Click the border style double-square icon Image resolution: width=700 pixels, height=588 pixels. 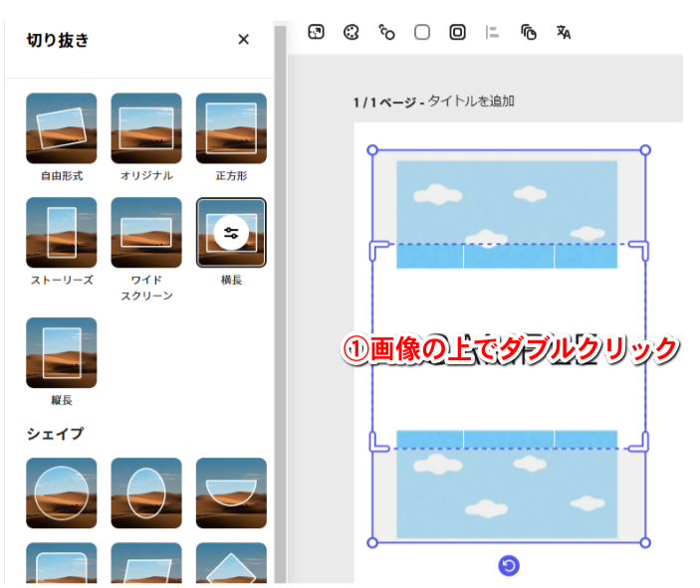pos(457,32)
